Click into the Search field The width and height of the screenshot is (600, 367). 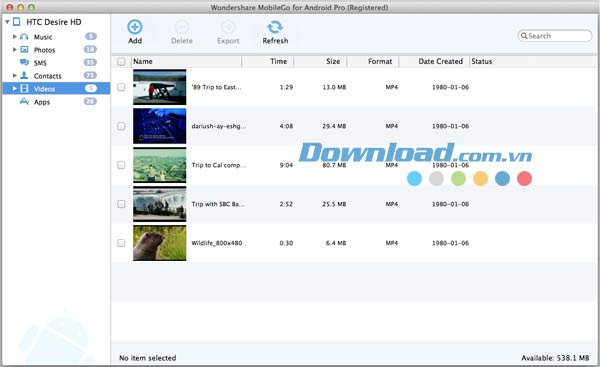[x=555, y=36]
